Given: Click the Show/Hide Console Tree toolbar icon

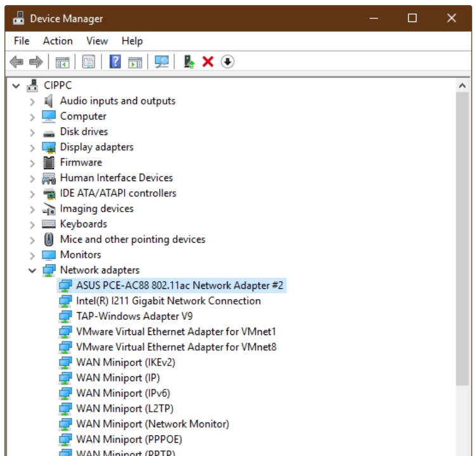Looking at the screenshot, I should (62, 61).
